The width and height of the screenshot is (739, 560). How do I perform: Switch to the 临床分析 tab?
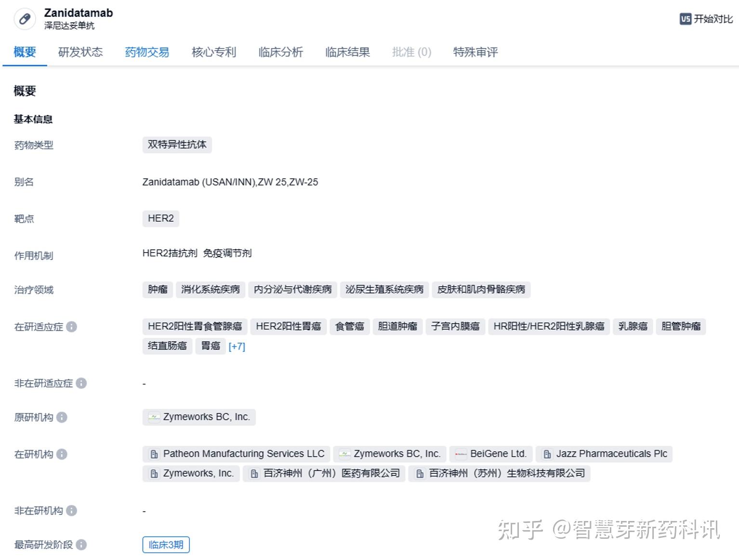point(280,53)
